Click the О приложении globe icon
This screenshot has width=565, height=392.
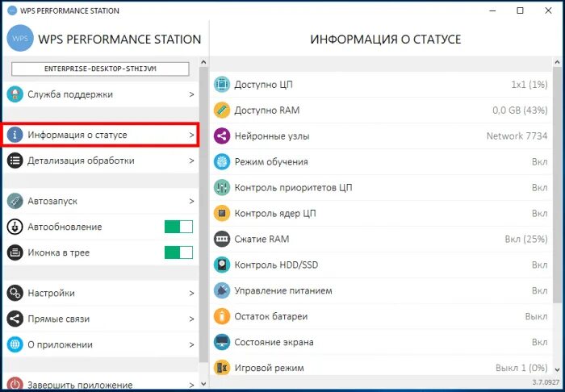pos(15,344)
